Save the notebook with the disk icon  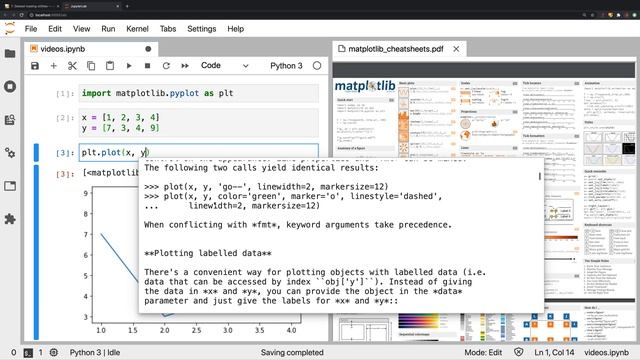[x=35, y=66]
